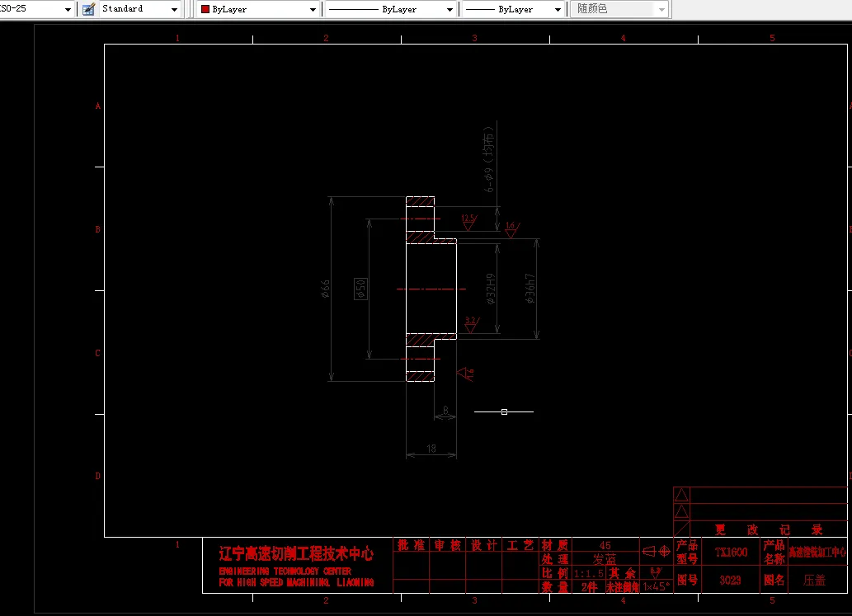Image resolution: width=852 pixels, height=616 pixels.
Task: Click the 处理 label cell
Action: click(x=555, y=559)
